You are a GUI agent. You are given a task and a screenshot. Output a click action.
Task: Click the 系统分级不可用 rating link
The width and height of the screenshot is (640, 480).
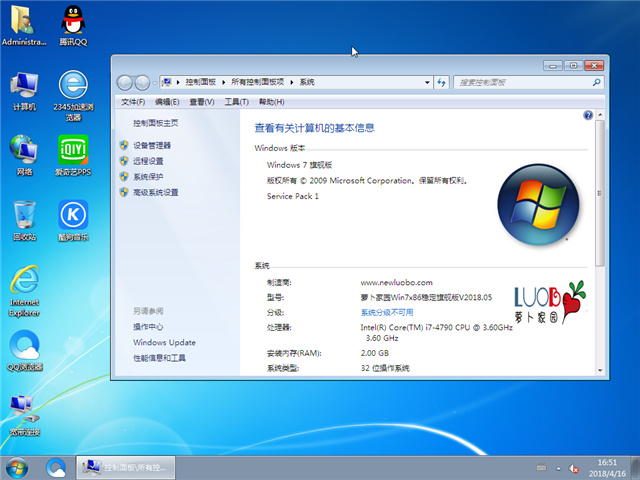387,312
